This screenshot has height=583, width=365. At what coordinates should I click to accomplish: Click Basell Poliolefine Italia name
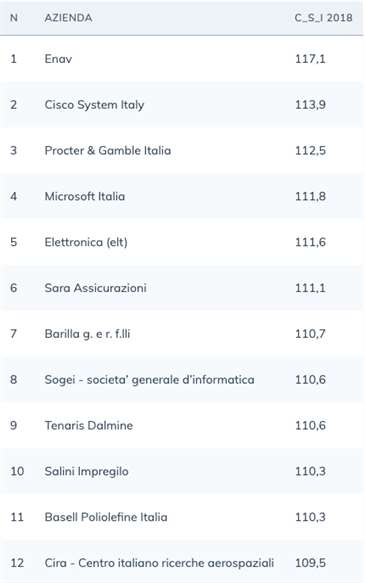[x=106, y=517]
